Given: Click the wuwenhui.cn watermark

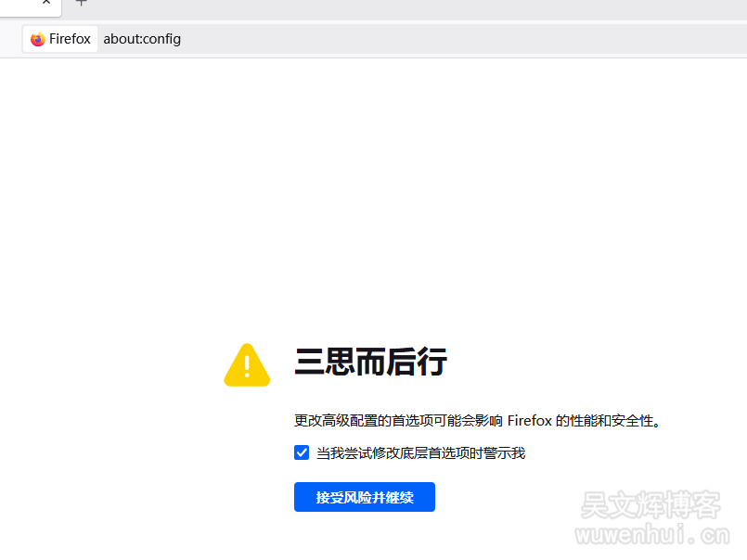Looking at the screenshot, I should click(652, 534).
